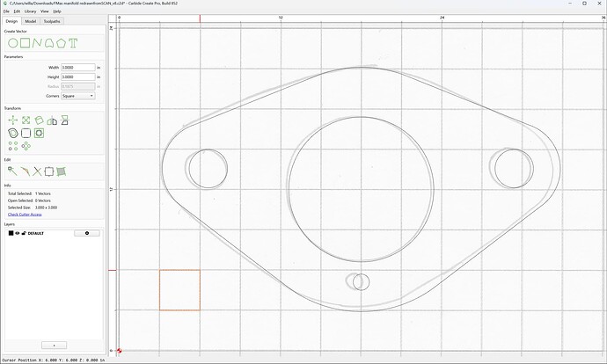Open the View menu
Image resolution: width=607 pixels, height=364 pixels.
pos(45,11)
